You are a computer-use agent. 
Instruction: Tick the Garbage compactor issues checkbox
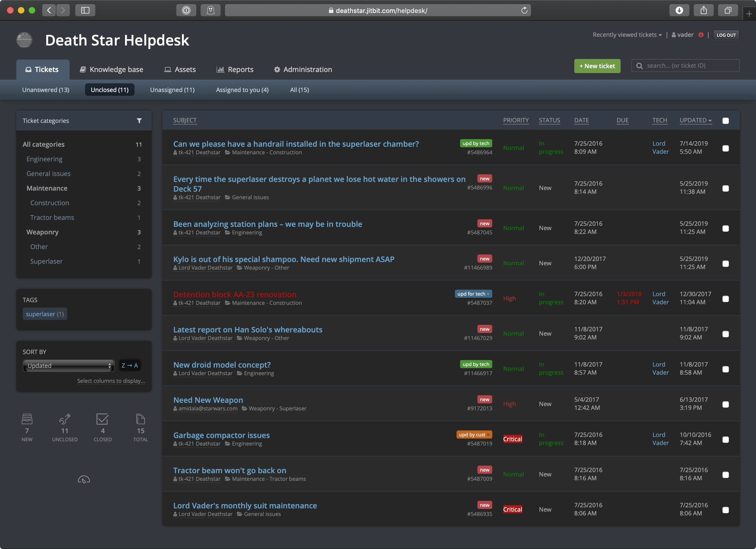[726, 440]
